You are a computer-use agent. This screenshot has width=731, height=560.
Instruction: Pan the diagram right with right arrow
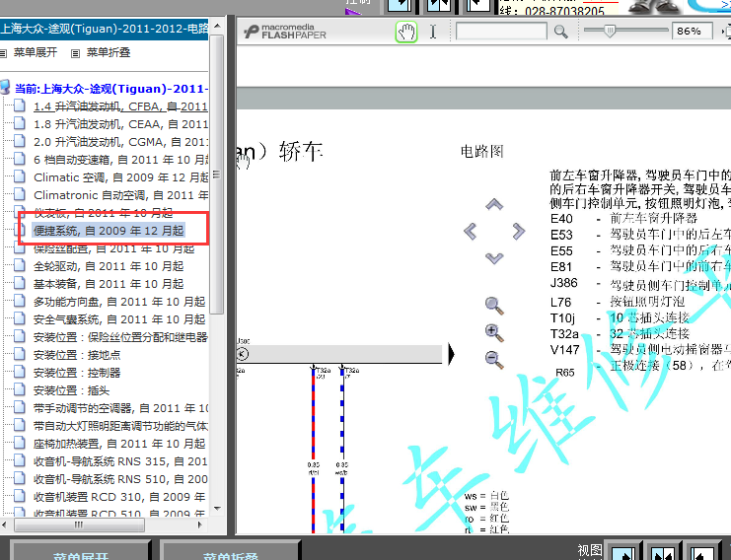(519, 231)
